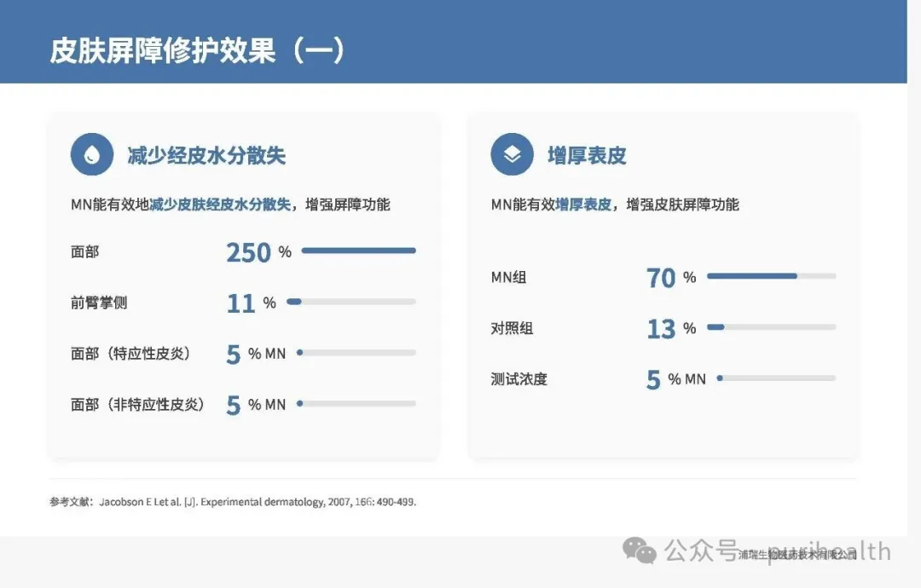Viewport: 921px width, 588px height.
Task: Click the 前臂掌侧 11% progress bar
Action: pos(351,302)
